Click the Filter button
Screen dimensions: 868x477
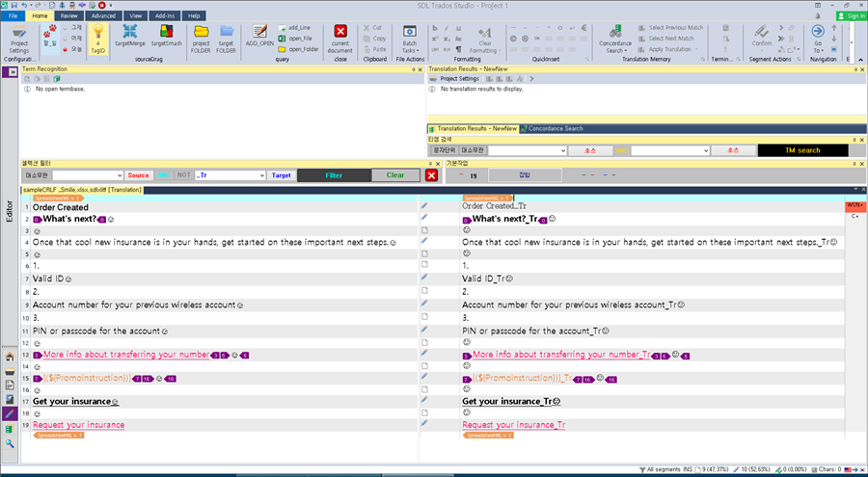click(334, 175)
